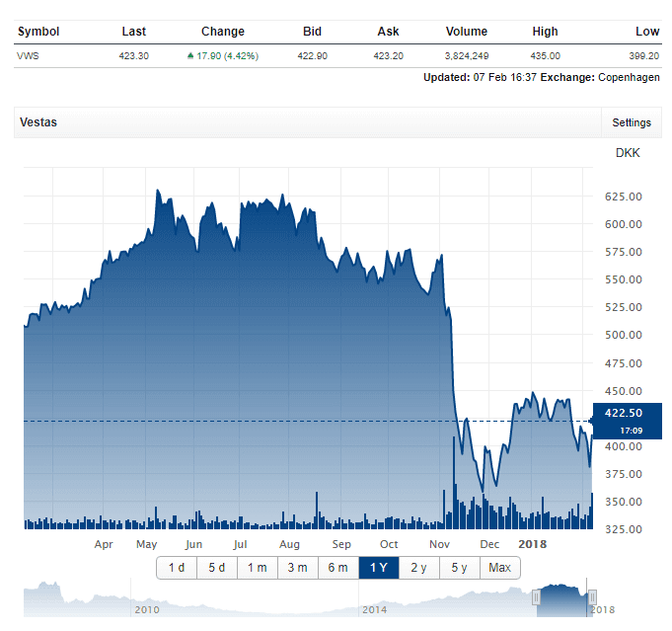
Task: Select the 3 m range button
Action: click(x=297, y=568)
